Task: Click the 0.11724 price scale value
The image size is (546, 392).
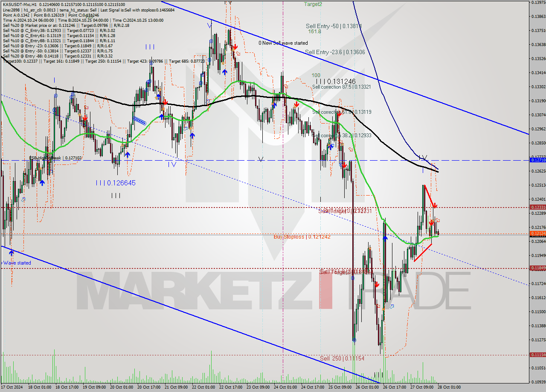Action: [538, 284]
